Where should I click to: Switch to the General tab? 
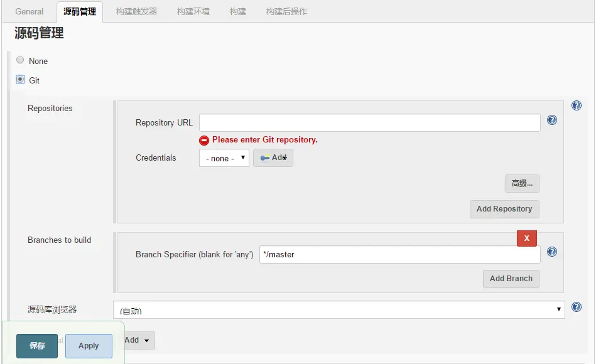coord(30,11)
